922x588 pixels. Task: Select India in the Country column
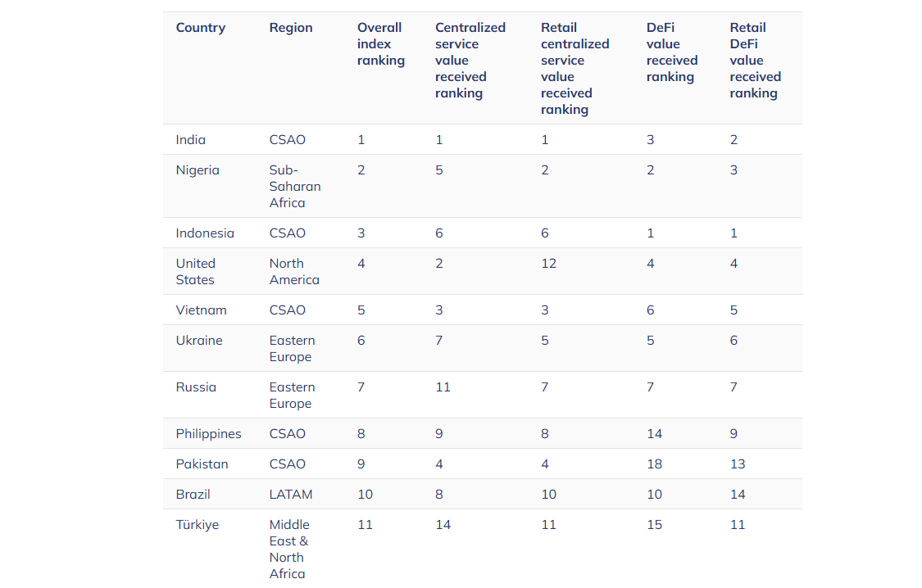(x=190, y=140)
